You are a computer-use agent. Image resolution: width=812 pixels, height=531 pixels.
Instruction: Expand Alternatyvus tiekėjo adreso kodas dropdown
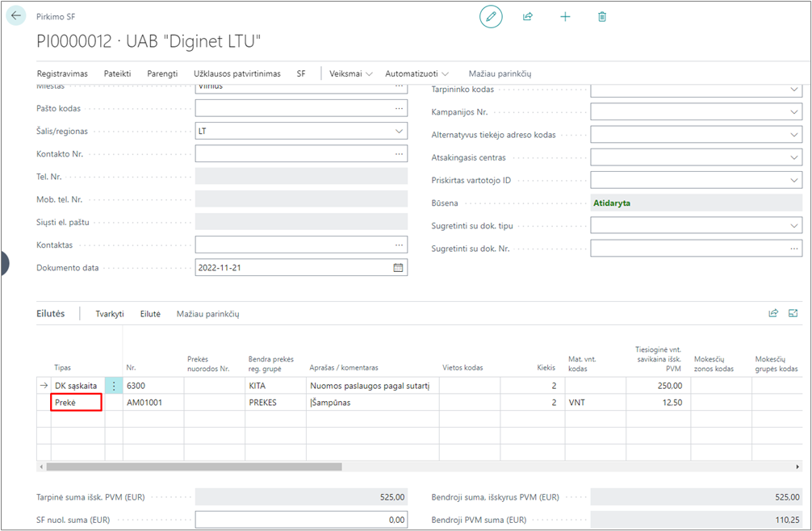794,135
